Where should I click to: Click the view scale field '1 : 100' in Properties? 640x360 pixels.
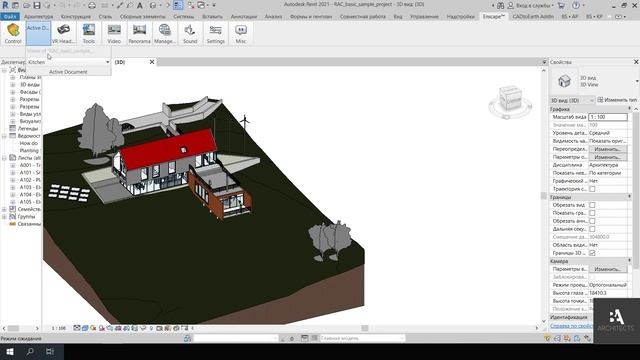[x=608, y=117]
